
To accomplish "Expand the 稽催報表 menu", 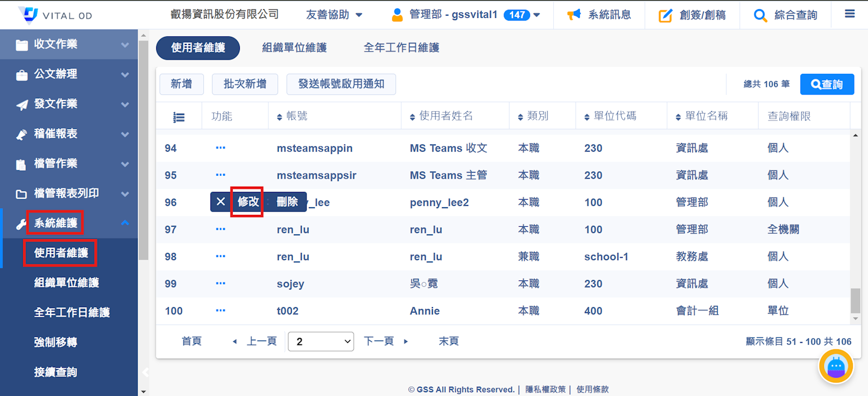I will point(125,134).
